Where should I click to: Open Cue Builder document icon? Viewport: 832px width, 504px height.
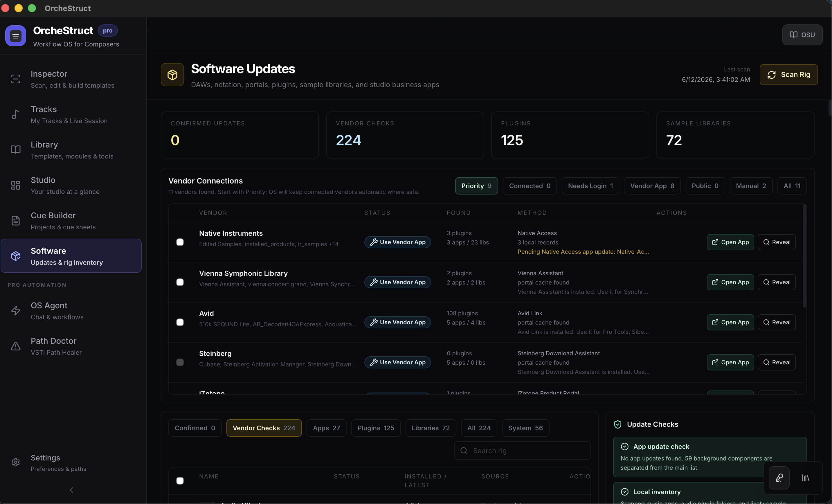click(16, 221)
